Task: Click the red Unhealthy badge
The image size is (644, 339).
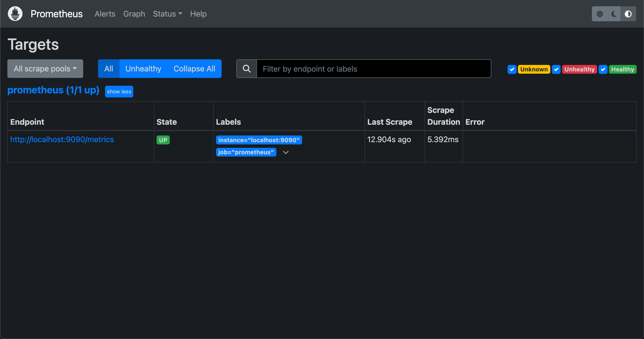Action: (x=579, y=69)
